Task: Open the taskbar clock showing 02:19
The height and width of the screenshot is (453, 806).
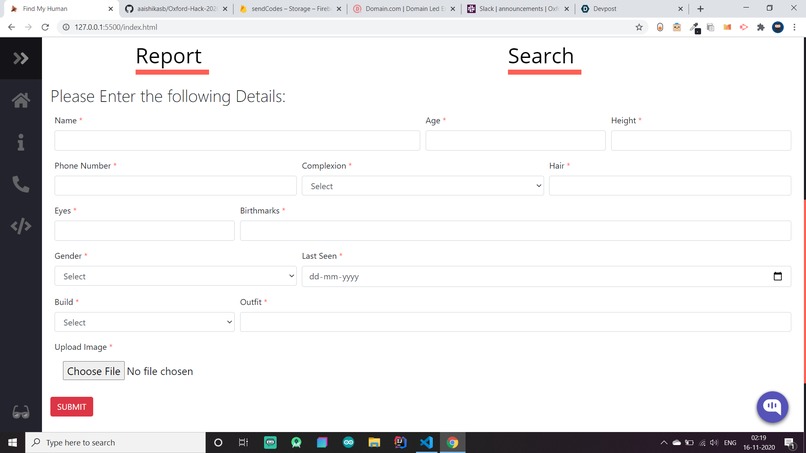Action: pos(759,442)
